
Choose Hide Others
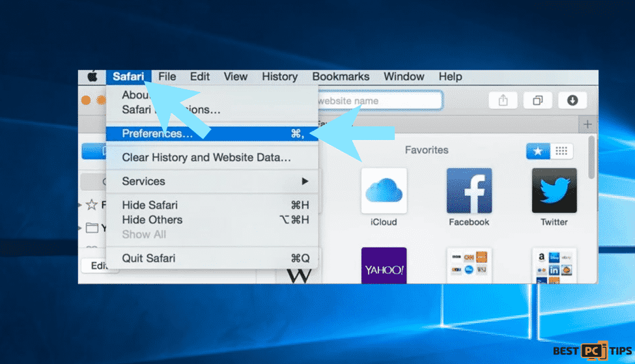click(212, 220)
